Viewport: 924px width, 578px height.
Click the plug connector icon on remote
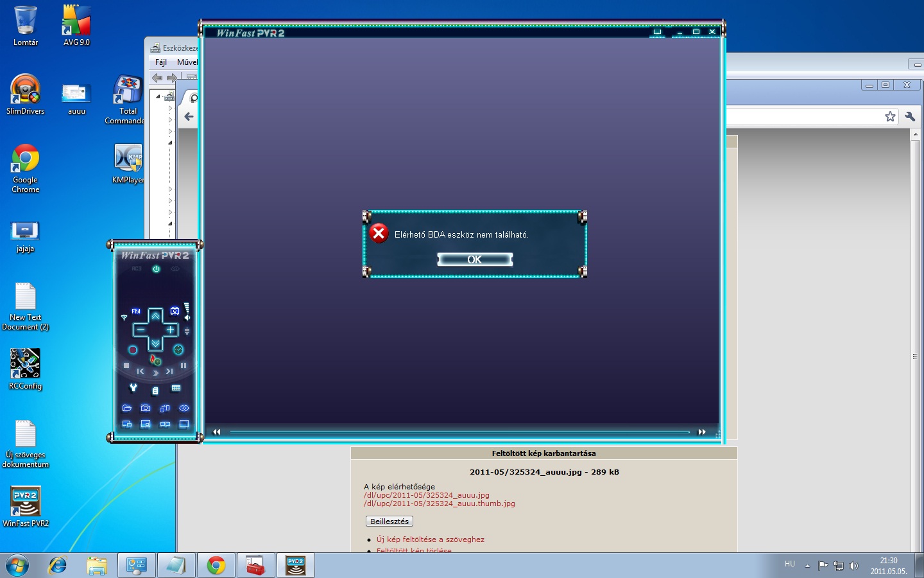(x=187, y=331)
